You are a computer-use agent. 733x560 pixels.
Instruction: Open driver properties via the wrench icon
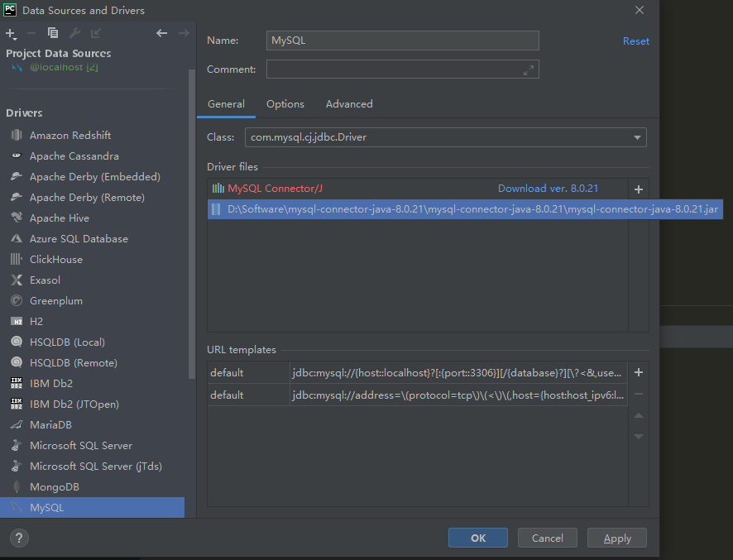pyautogui.click(x=73, y=33)
